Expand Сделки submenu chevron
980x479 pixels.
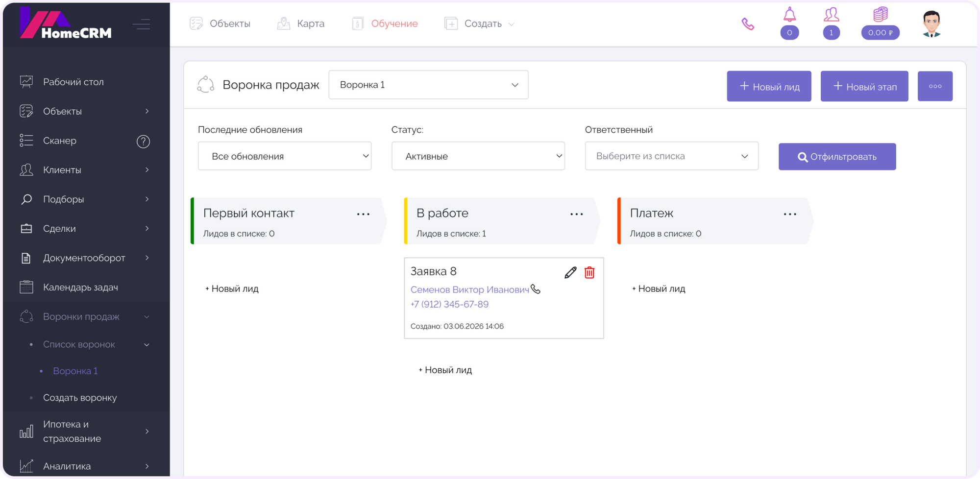coord(147,229)
